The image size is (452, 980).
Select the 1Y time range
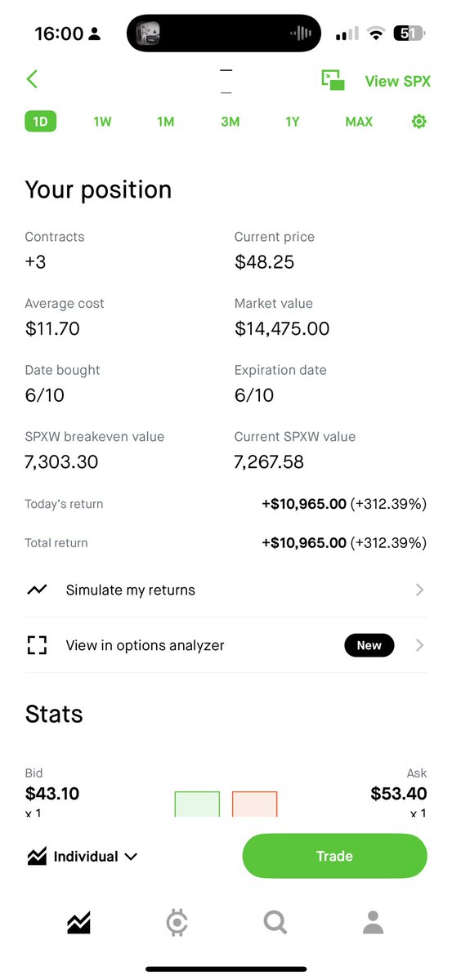point(293,122)
